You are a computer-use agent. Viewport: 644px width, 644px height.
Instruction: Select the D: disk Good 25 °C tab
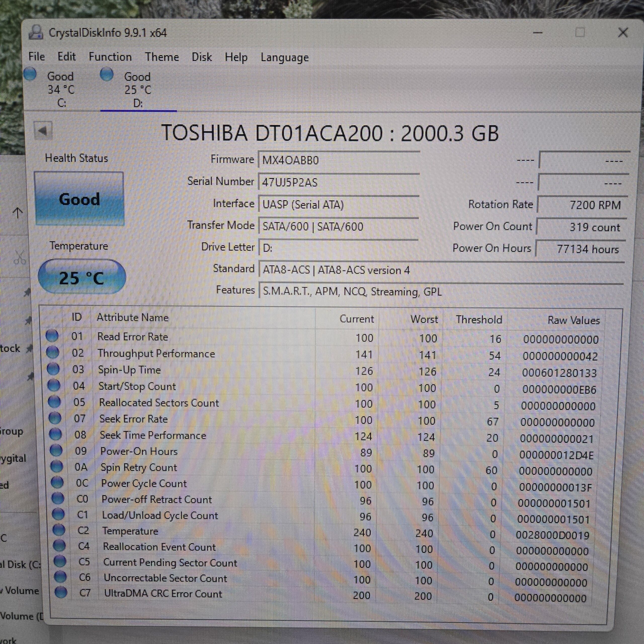[x=138, y=89]
